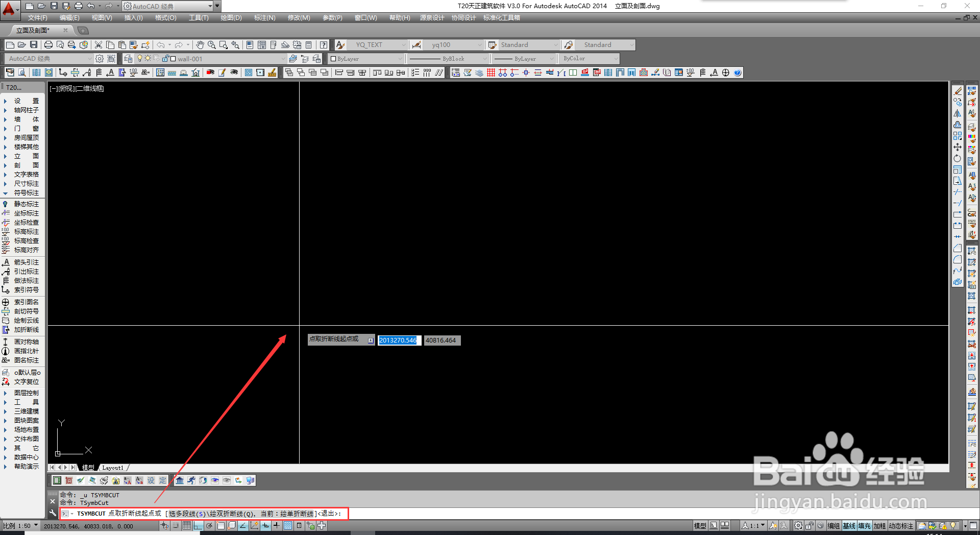The height and width of the screenshot is (535, 980).
Task: Open the AutoCAD 经典 workspace dropdown
Action: [x=49, y=59]
